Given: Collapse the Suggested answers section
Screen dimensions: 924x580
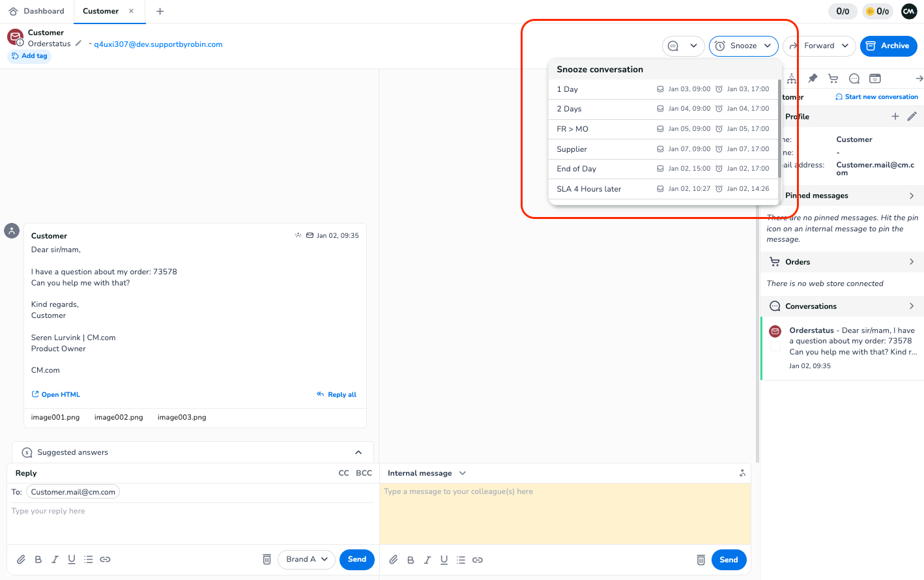Looking at the screenshot, I should 358,452.
